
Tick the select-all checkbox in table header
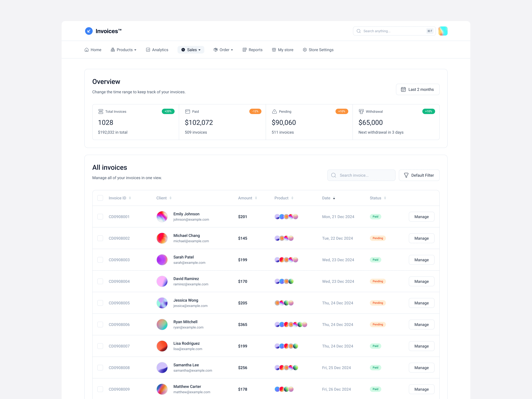[100, 198]
